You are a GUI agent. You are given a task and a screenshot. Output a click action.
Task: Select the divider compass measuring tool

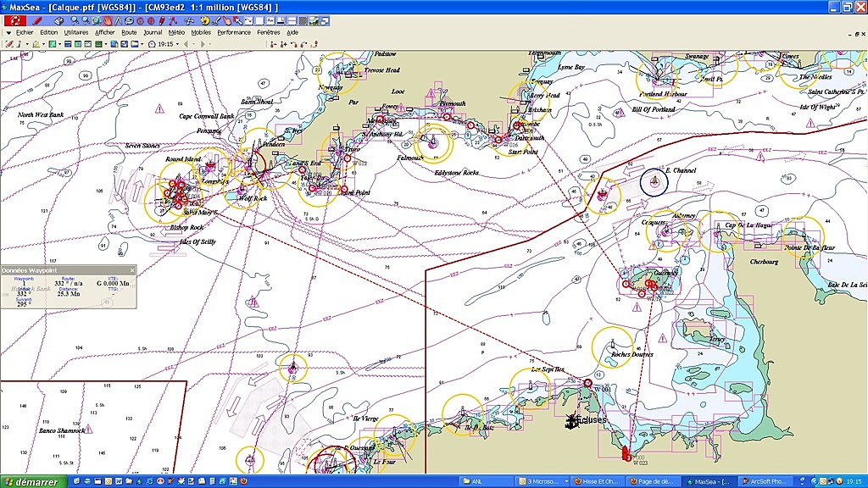tap(118, 21)
